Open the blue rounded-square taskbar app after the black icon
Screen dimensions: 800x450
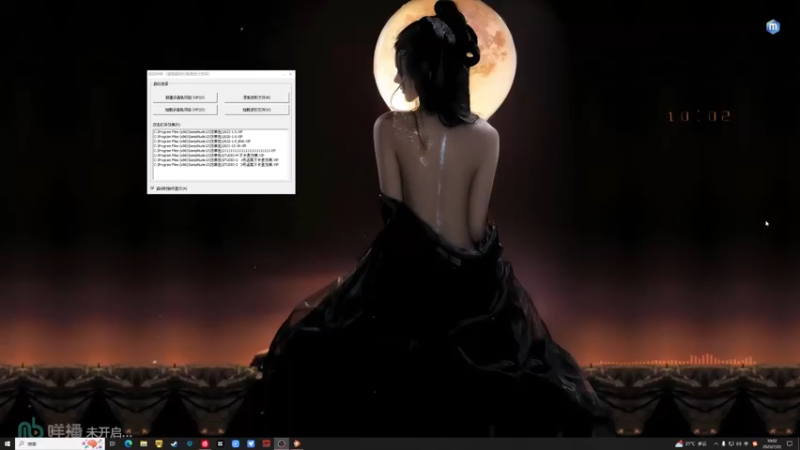click(x=235, y=444)
